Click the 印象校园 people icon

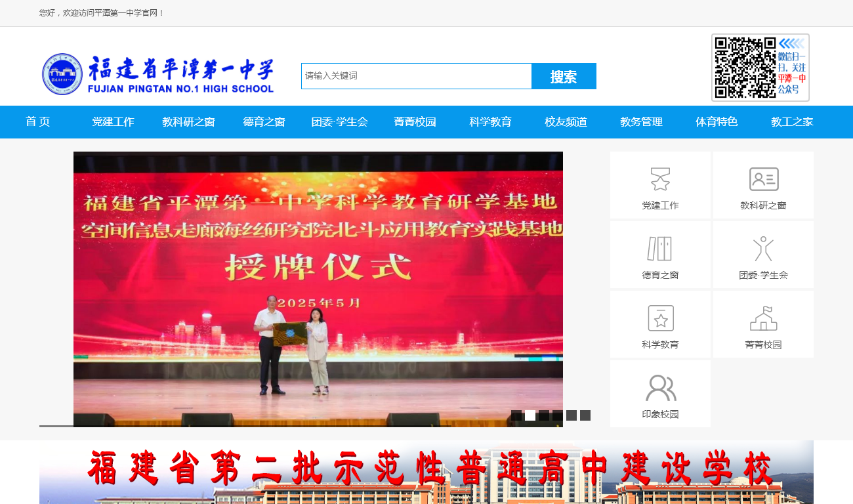click(x=660, y=387)
